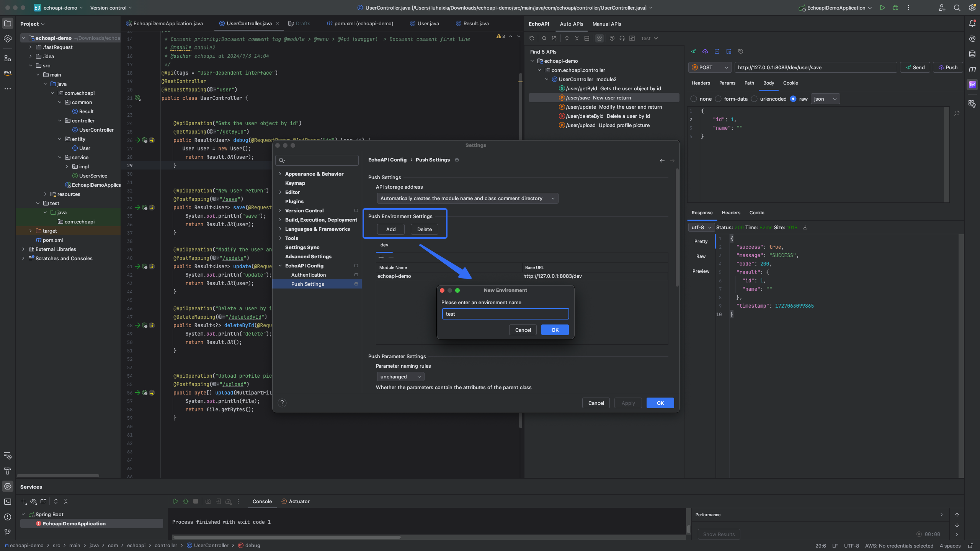Select the raw body radio
The width and height of the screenshot is (980, 551).
point(793,99)
